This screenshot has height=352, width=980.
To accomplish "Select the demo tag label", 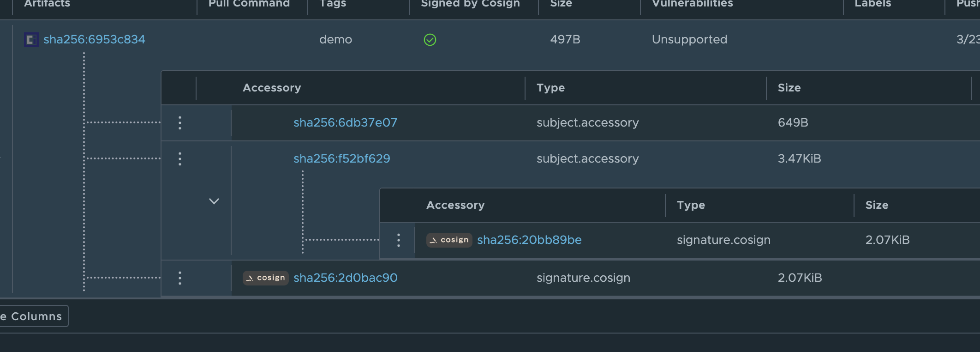I will pos(336,40).
